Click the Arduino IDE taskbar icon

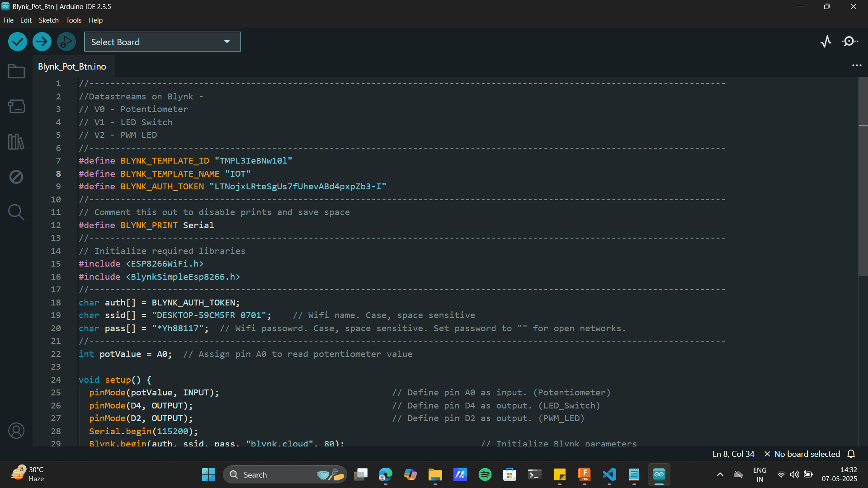[x=659, y=474]
